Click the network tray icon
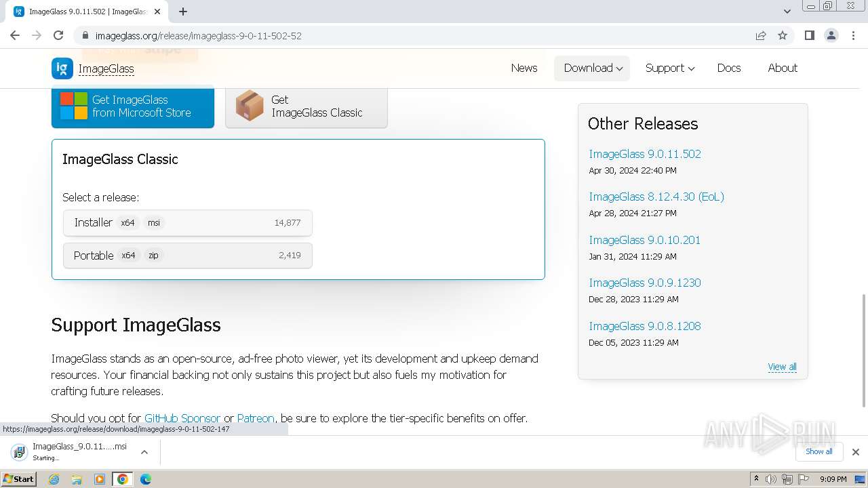This screenshot has width=868, height=488. [787, 479]
